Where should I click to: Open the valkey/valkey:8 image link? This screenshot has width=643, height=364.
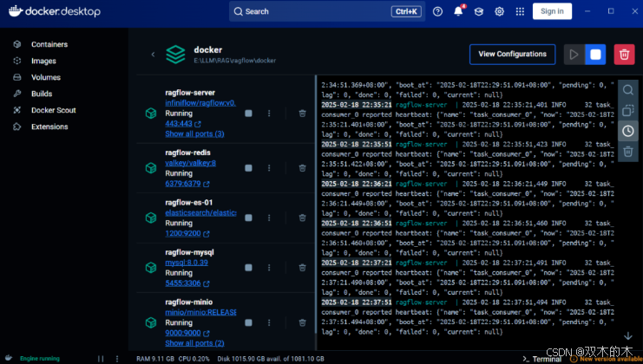[x=190, y=163]
